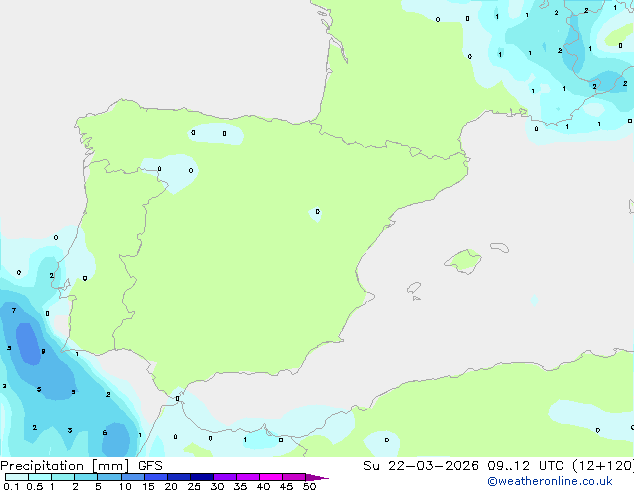Image resolution: width=634 pixels, height=490 pixels.
Task: Click the Ibiza island outline
Action: click(x=414, y=288)
